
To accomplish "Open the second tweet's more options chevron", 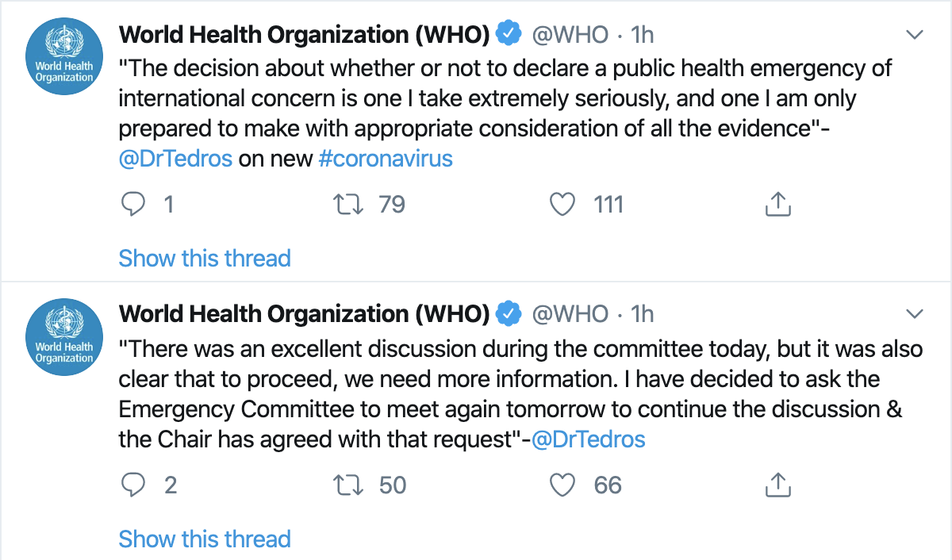I will point(915,315).
